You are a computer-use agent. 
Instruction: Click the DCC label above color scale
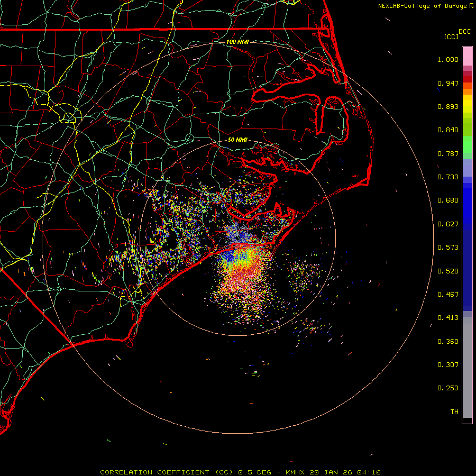click(x=465, y=32)
